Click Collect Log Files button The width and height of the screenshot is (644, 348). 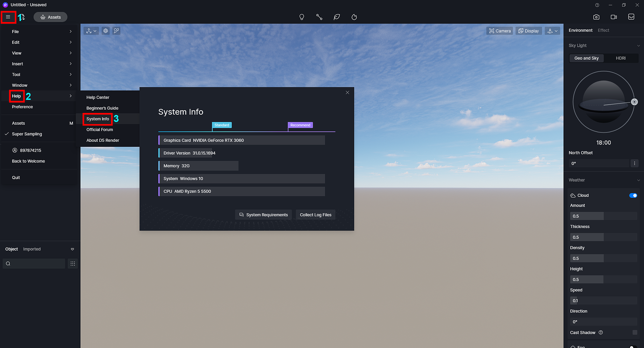(315, 215)
